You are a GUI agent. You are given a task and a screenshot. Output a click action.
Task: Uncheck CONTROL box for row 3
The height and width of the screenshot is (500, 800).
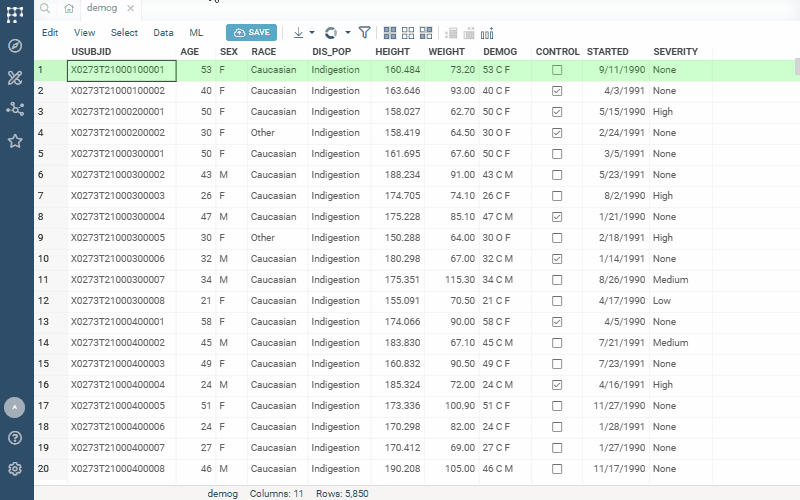tap(557, 112)
